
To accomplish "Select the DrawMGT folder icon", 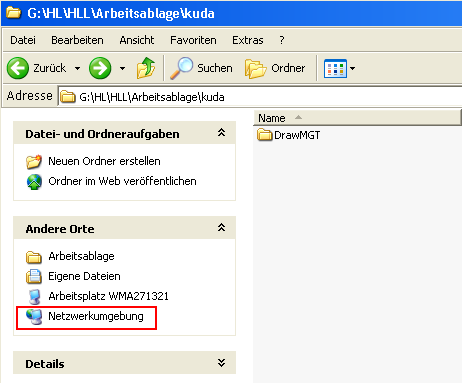I will [265, 135].
